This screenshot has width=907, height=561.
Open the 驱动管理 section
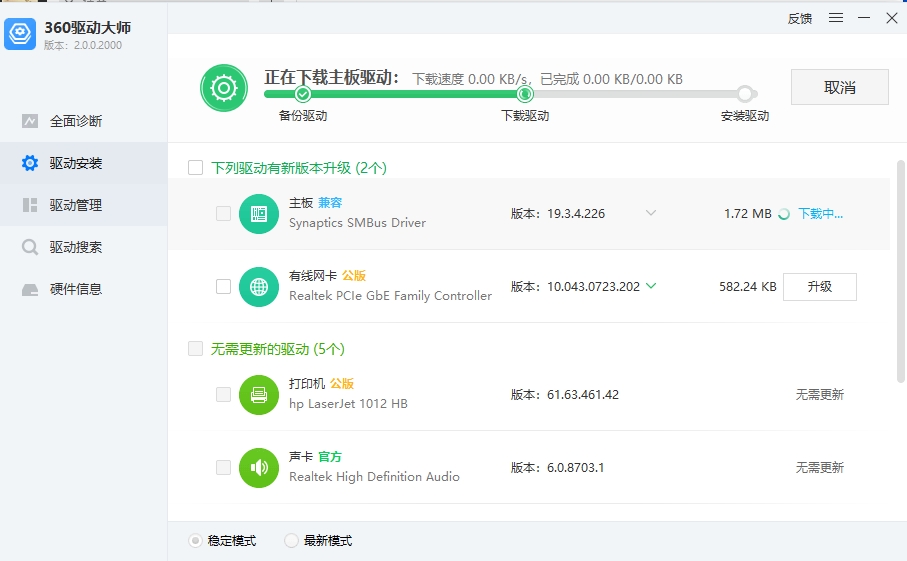[84, 205]
